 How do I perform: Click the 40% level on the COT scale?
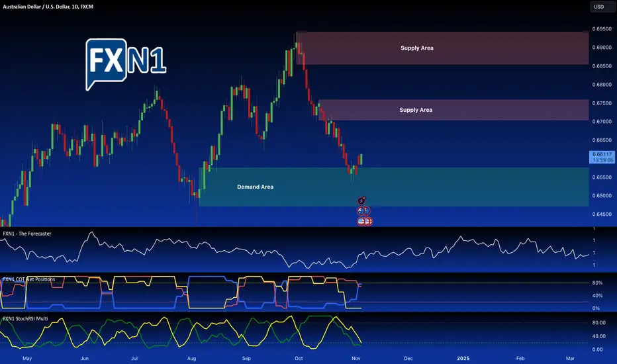[597, 296]
